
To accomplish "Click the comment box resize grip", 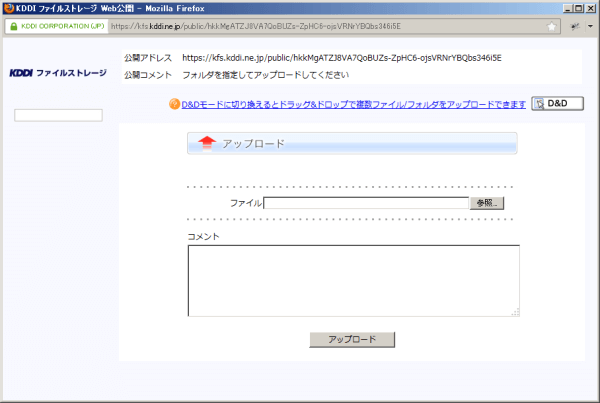I will click(x=516, y=312).
